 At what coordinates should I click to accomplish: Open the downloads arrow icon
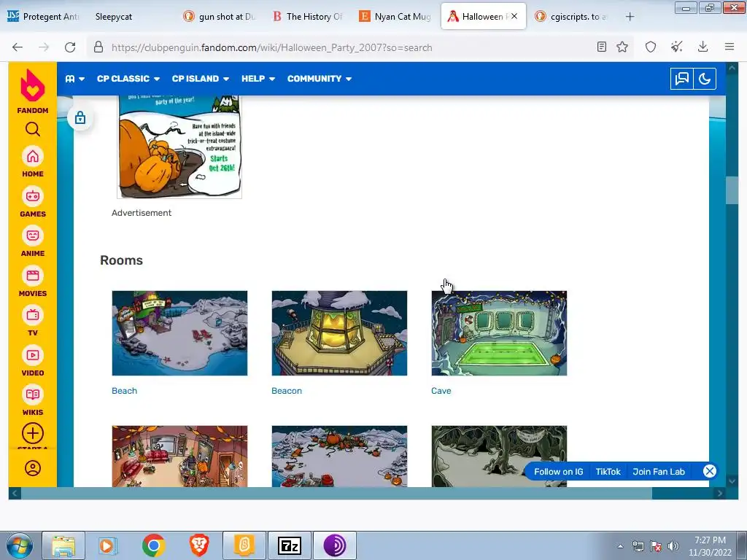[x=703, y=47]
